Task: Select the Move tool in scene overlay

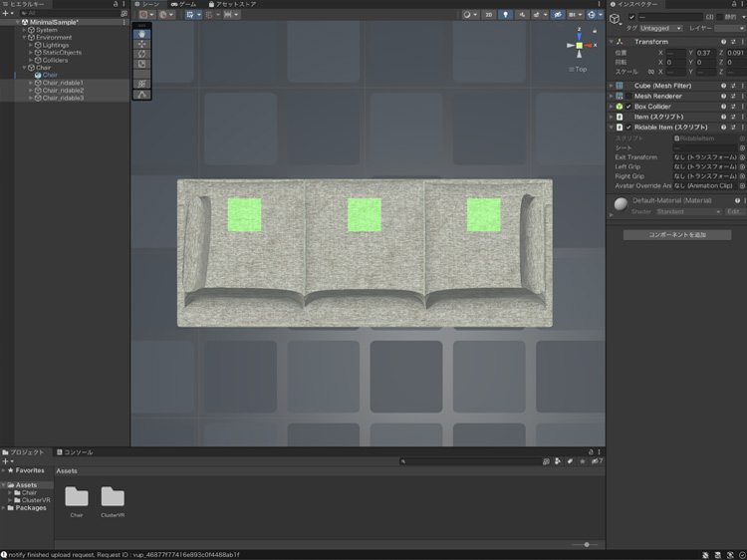Action: point(141,44)
